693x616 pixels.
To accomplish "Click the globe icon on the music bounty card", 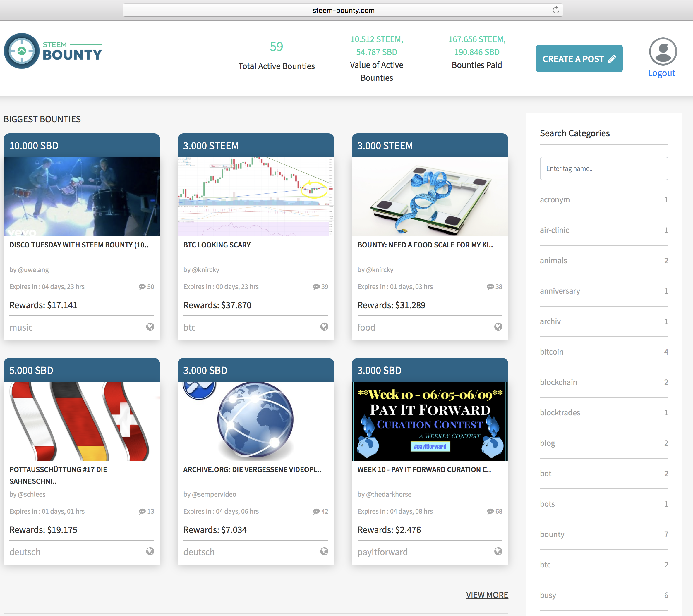I will (x=150, y=327).
